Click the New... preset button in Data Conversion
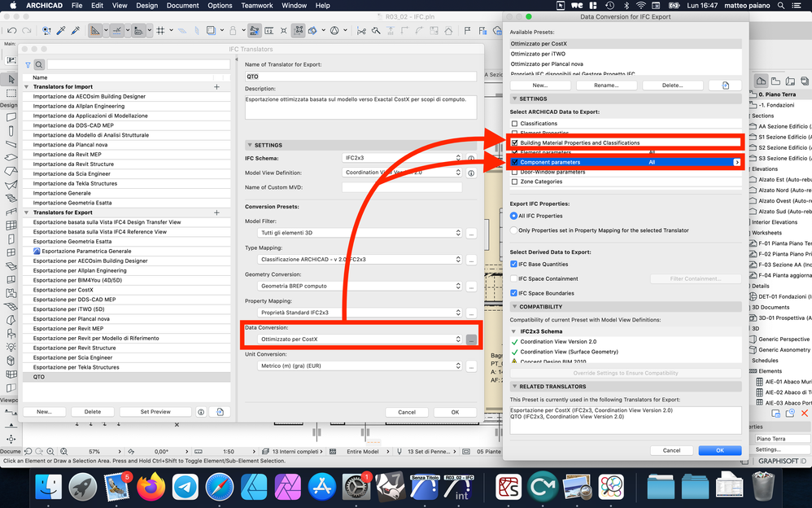This screenshot has height=508, width=812. (540, 85)
